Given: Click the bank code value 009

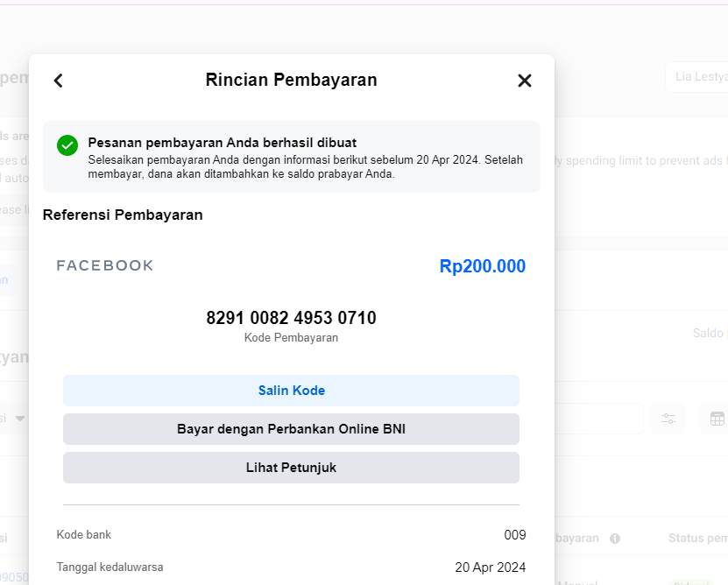Looking at the screenshot, I should tap(515, 535).
